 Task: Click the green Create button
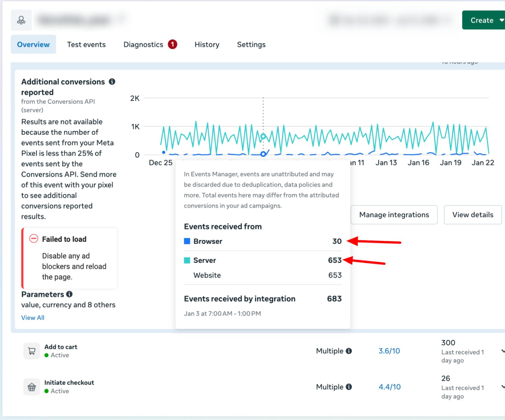(x=483, y=20)
